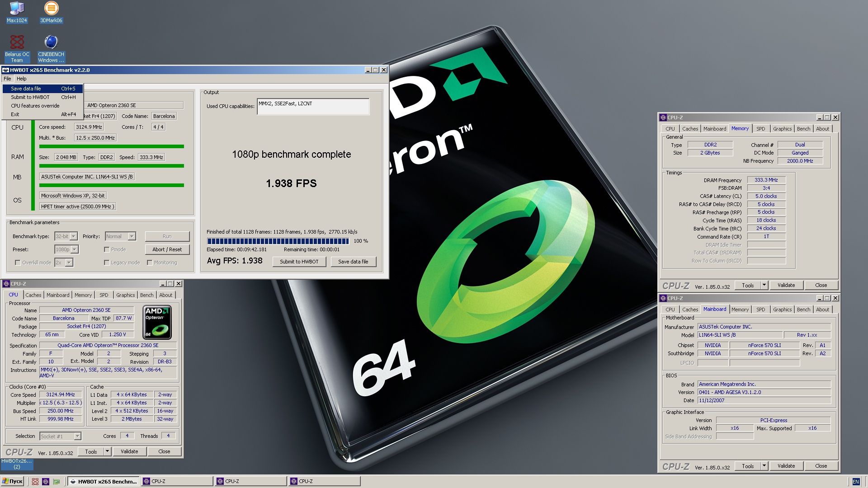
Task: Click the Пуск Start button
Action: [12, 482]
